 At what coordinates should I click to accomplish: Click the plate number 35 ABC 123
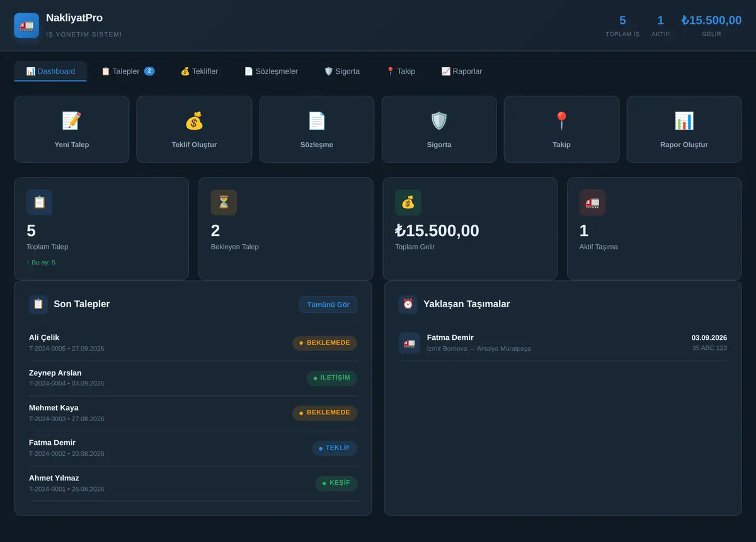coord(709,348)
